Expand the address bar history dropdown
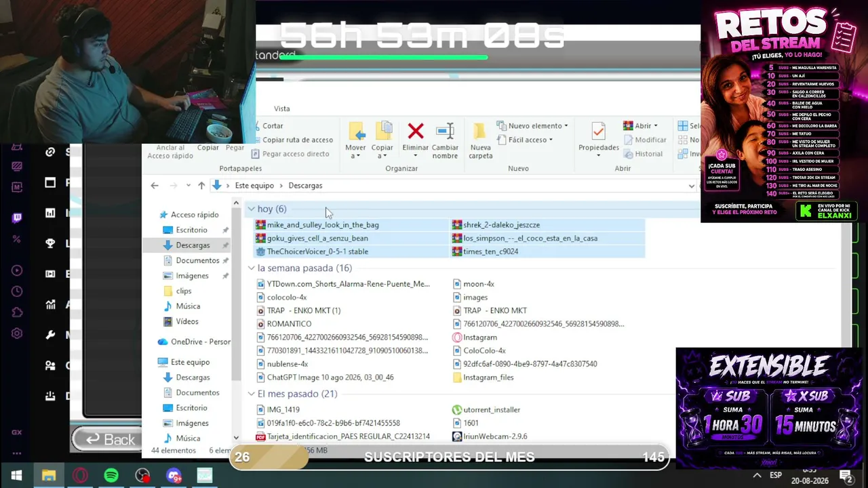Image resolution: width=868 pixels, height=488 pixels. (x=691, y=186)
